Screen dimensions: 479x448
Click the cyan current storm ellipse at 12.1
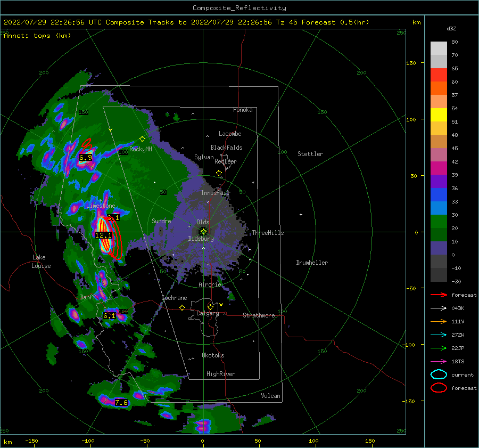104,235
